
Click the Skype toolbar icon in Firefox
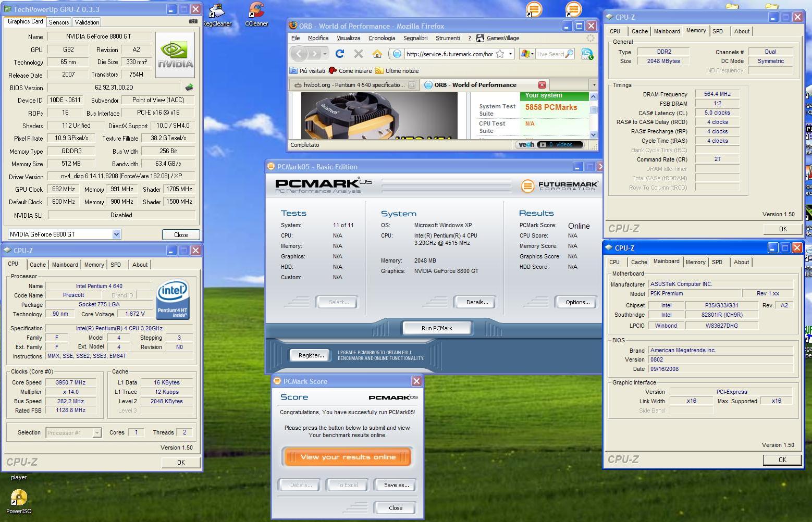[x=587, y=54]
